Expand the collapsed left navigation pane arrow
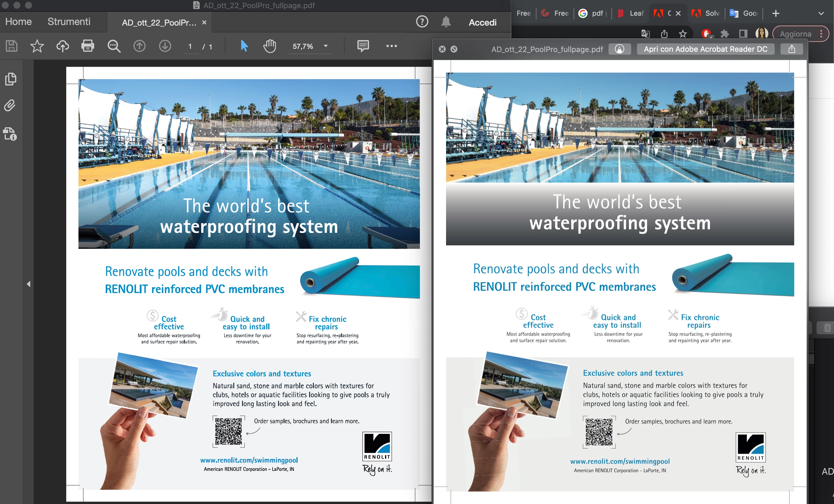834x504 pixels. tap(29, 284)
